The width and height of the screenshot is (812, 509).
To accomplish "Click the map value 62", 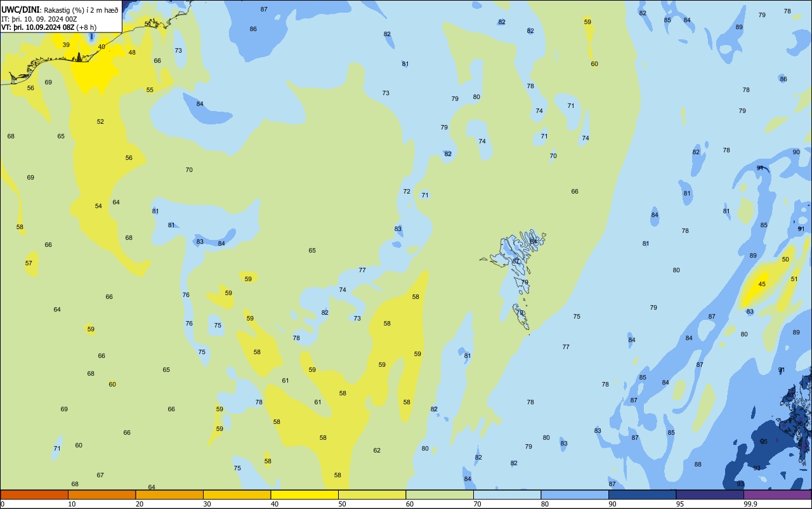I will [x=377, y=450].
